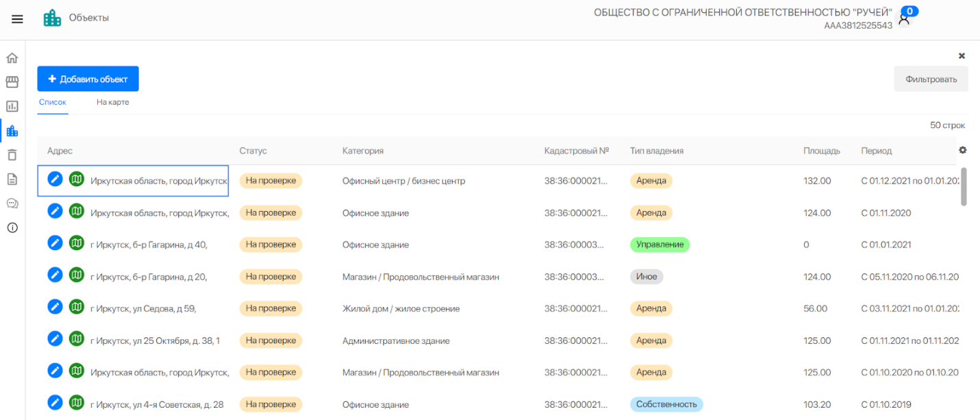
Task: Open user profile icon with notifications
Action: tap(904, 19)
